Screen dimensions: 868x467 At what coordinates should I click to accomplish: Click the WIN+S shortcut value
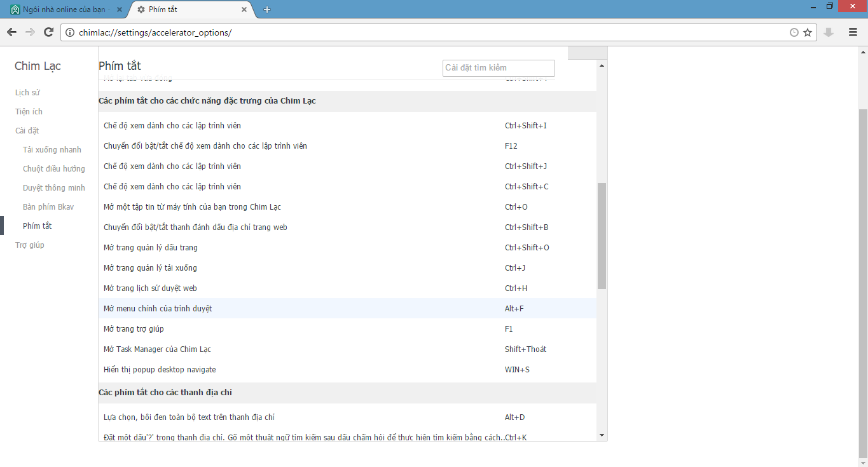(x=517, y=370)
